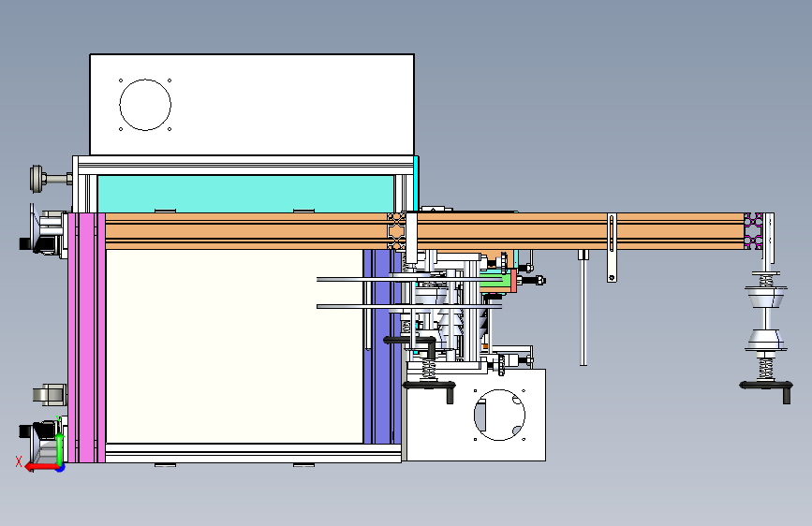The image size is (812, 526).
Task: Select the slotted bracket on the orange beam
Action: (612, 247)
